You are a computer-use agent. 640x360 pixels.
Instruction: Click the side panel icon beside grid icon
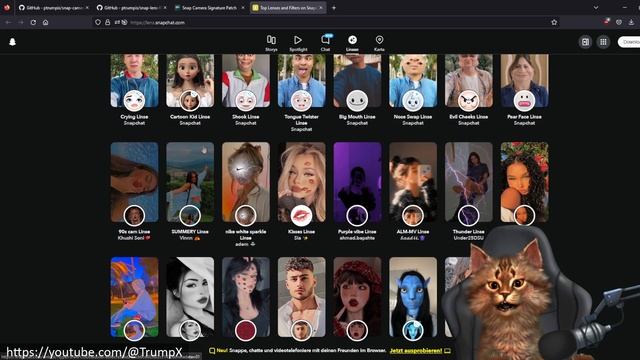click(x=585, y=42)
